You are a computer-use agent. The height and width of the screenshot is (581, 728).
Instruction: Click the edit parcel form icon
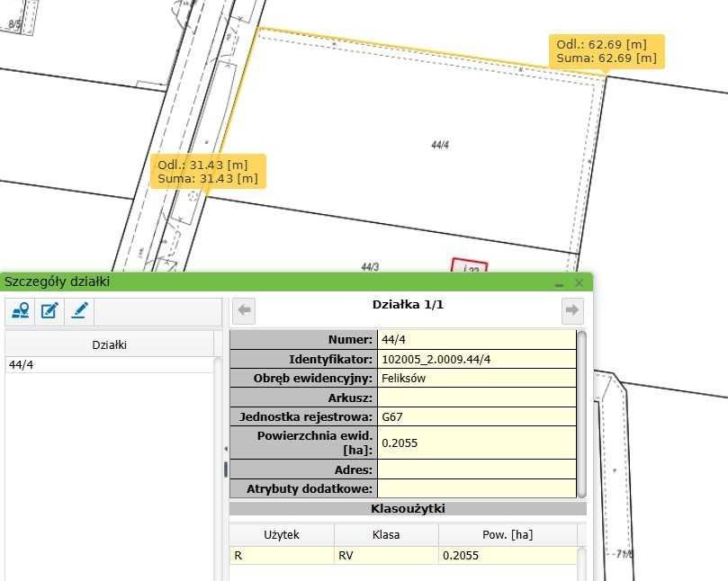[49, 310]
